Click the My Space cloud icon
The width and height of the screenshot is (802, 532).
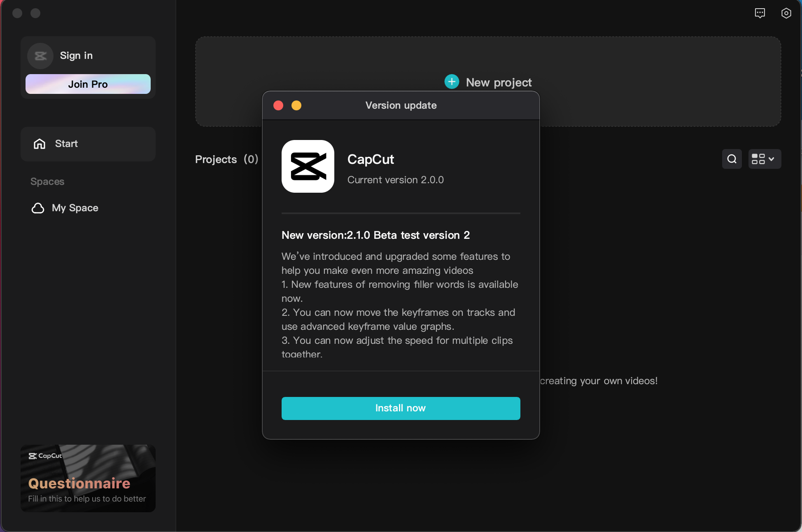coord(38,208)
